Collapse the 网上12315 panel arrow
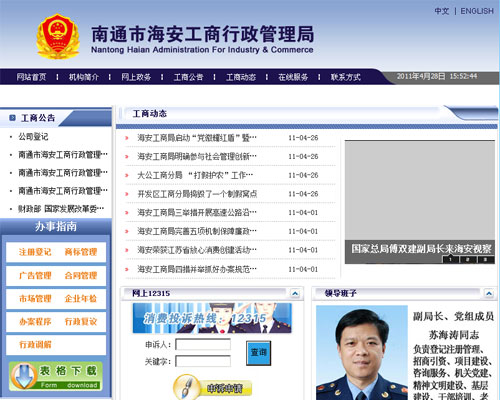The width and height of the screenshot is (500, 400). [x=295, y=294]
